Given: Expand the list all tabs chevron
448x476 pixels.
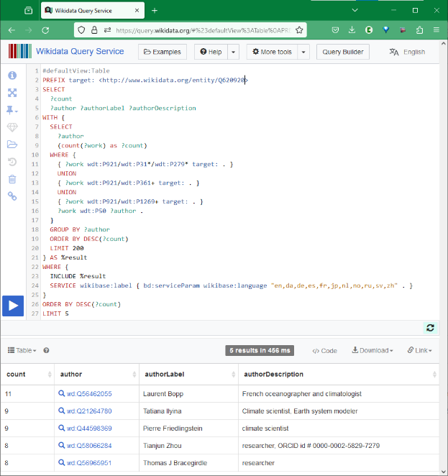Looking at the screenshot, I should (355, 11).
